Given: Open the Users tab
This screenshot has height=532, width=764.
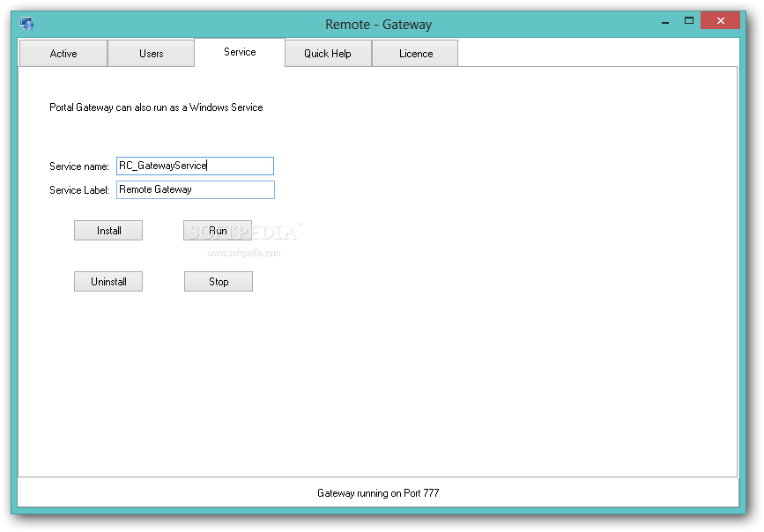Looking at the screenshot, I should coord(151,54).
